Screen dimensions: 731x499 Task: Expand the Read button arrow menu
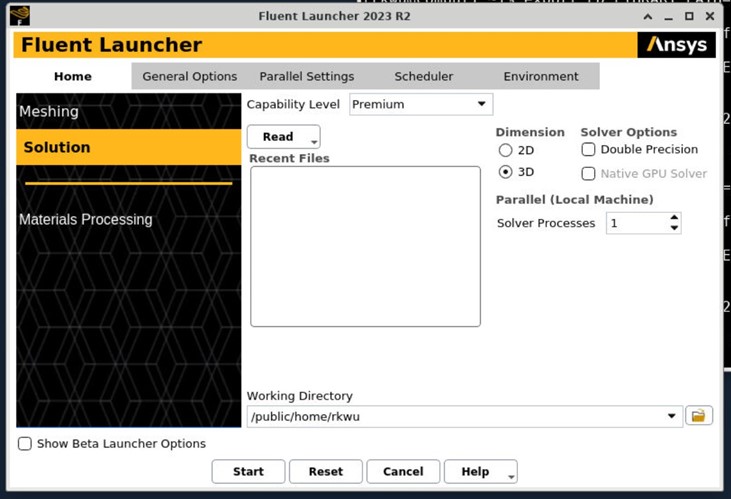pyautogui.click(x=314, y=142)
